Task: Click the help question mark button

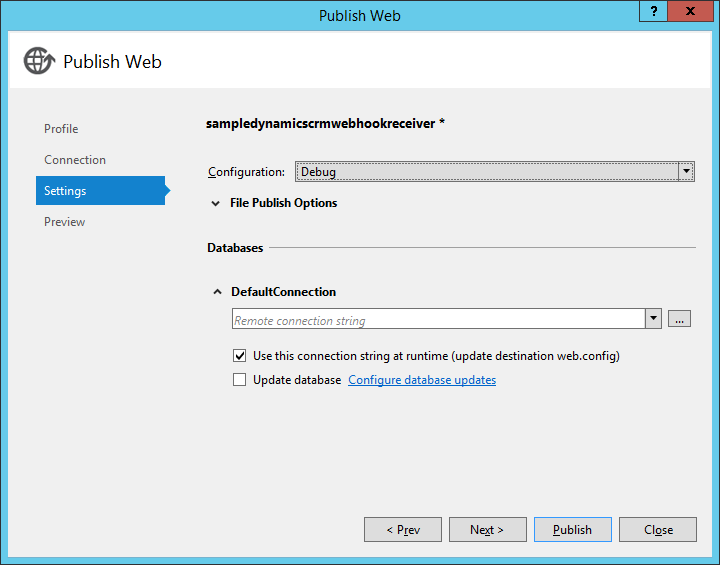Action: coord(653,13)
